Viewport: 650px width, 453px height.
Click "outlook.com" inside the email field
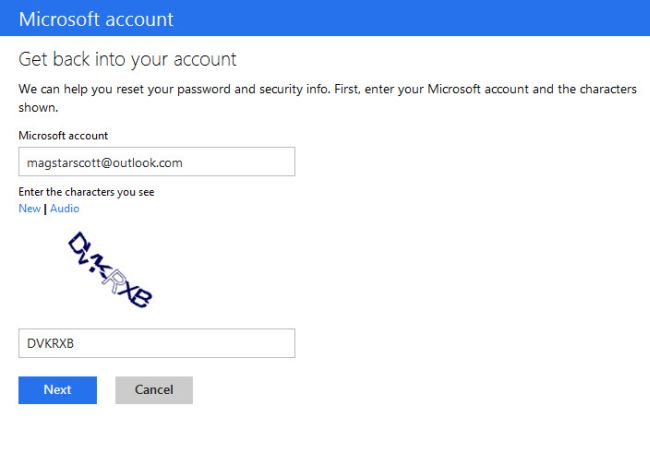148,162
